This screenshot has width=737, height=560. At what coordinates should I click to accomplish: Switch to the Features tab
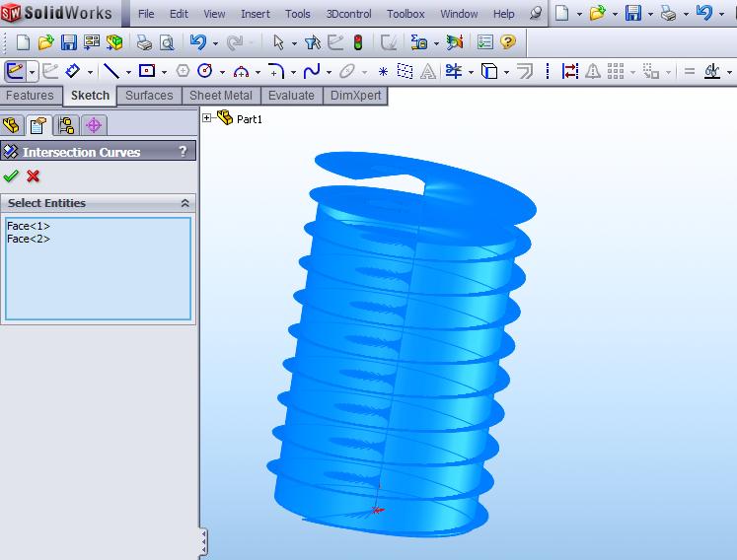click(30, 96)
